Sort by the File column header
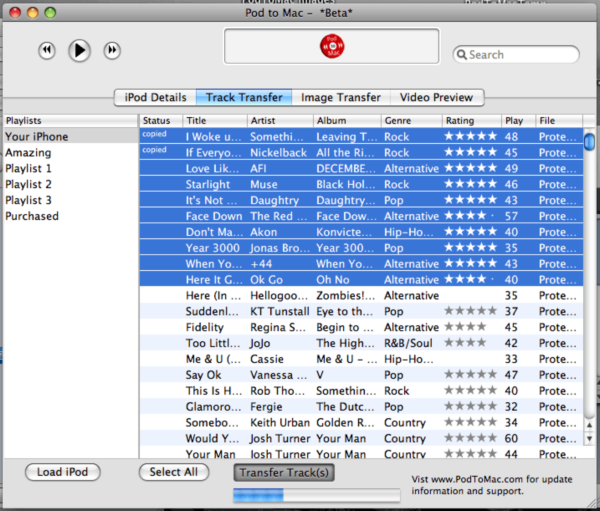Image resolution: width=600 pixels, height=511 pixels. pos(559,121)
